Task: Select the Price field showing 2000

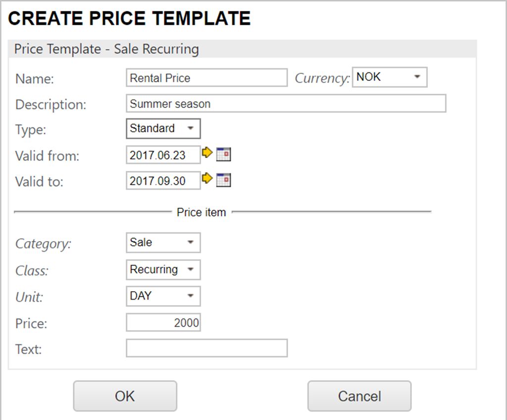Action: (x=163, y=323)
